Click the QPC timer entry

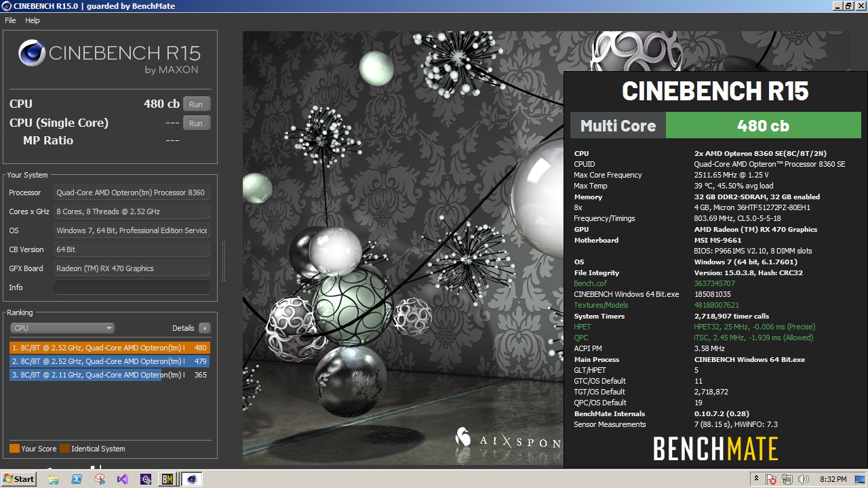coord(581,338)
